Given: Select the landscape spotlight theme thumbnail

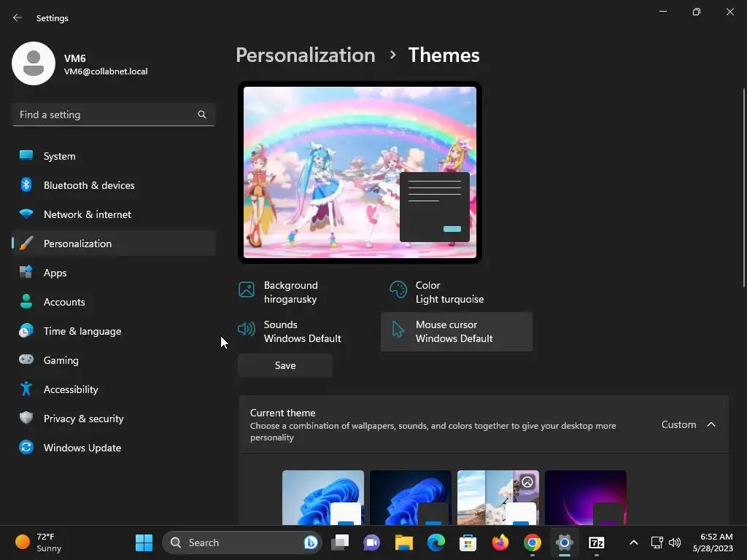Looking at the screenshot, I should pos(498,497).
